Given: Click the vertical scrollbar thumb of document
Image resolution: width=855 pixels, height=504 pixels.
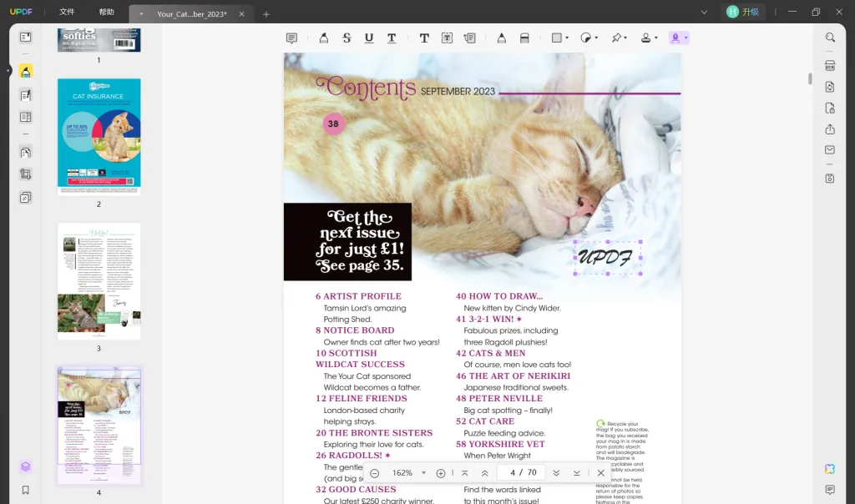Looking at the screenshot, I should pyautogui.click(x=810, y=79).
